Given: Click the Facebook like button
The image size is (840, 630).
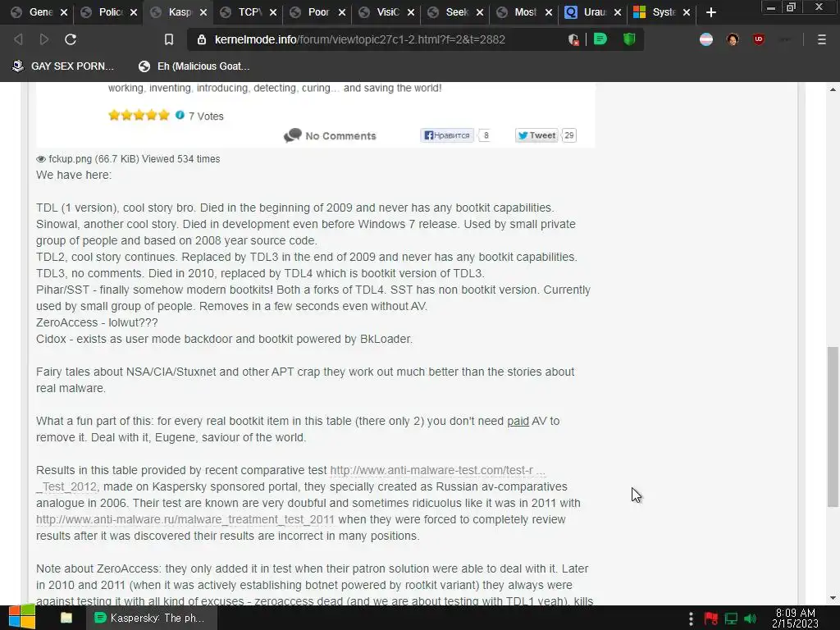Looking at the screenshot, I should coord(447,135).
